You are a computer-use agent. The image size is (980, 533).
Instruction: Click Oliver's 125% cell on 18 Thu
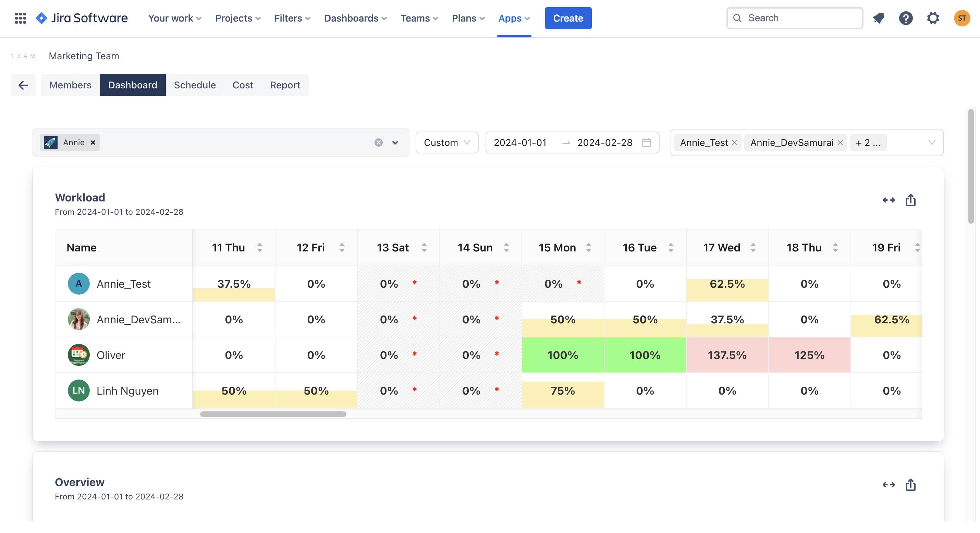(x=809, y=355)
